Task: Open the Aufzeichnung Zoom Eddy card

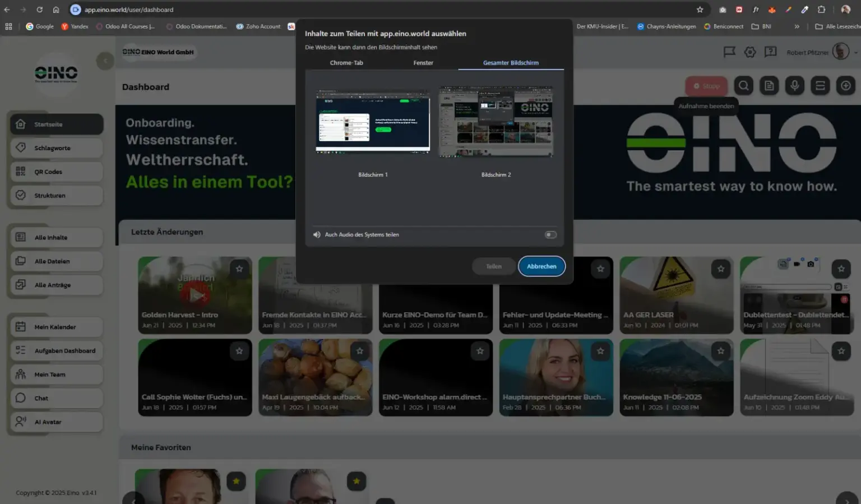Action: click(797, 377)
